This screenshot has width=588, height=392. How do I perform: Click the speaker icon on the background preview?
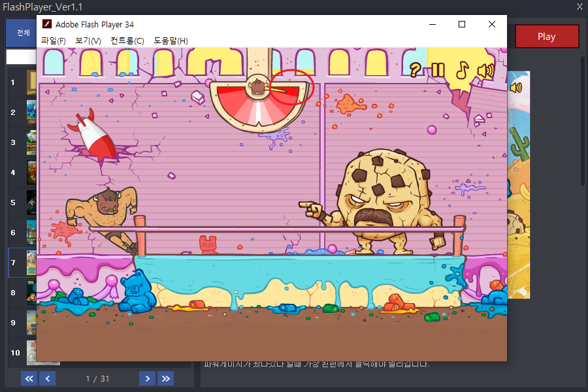pos(516,88)
